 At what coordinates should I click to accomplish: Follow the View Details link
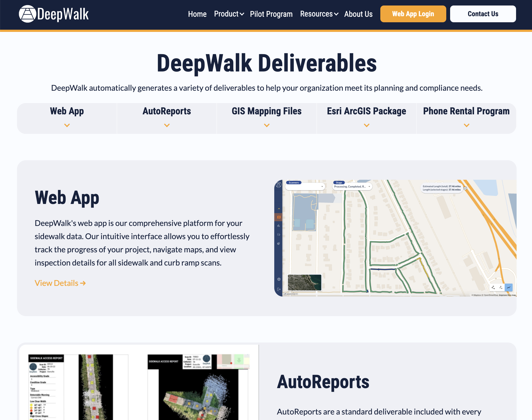pyautogui.click(x=60, y=283)
